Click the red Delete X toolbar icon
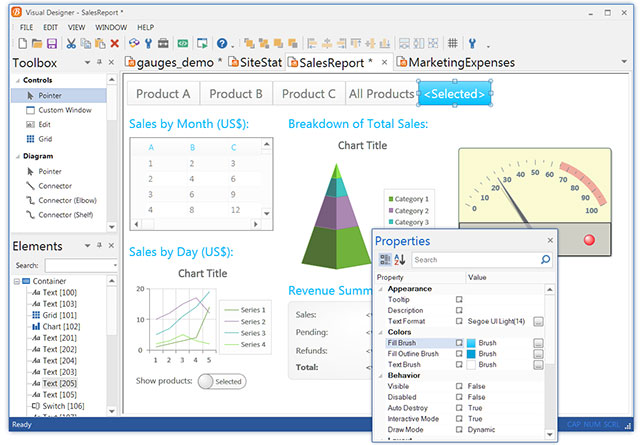Image resolution: width=640 pixels, height=445 pixels. click(x=115, y=43)
